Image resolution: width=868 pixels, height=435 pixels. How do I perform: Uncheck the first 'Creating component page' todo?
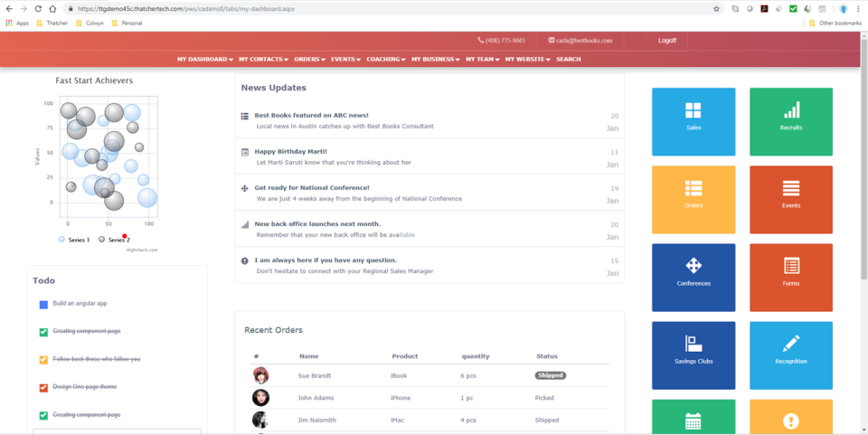(43, 332)
